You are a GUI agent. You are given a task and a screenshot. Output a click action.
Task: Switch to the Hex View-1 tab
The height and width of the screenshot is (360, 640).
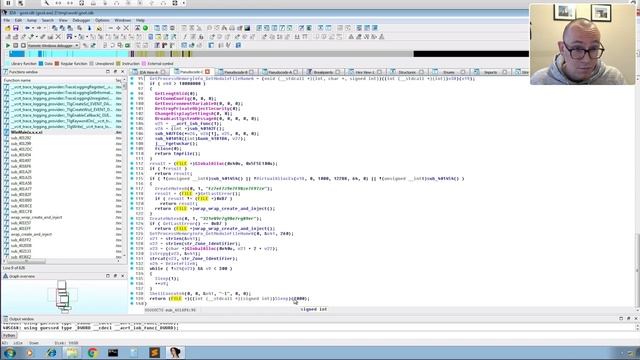(x=364, y=72)
